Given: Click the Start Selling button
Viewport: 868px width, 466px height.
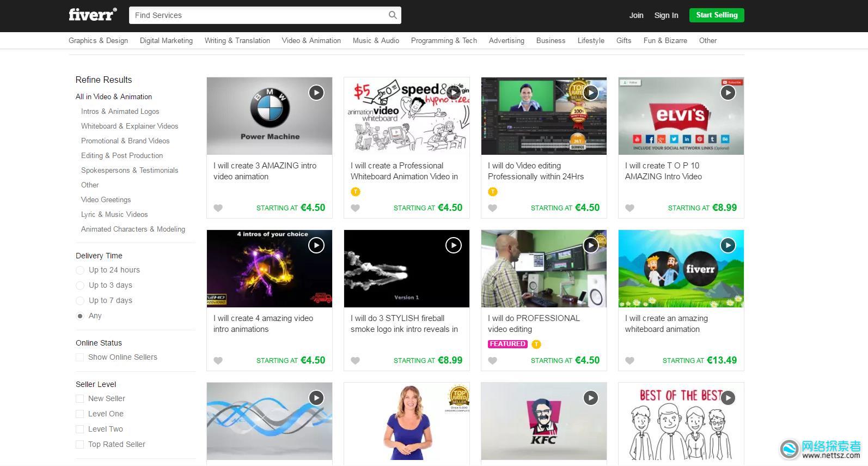Looking at the screenshot, I should 717,15.
